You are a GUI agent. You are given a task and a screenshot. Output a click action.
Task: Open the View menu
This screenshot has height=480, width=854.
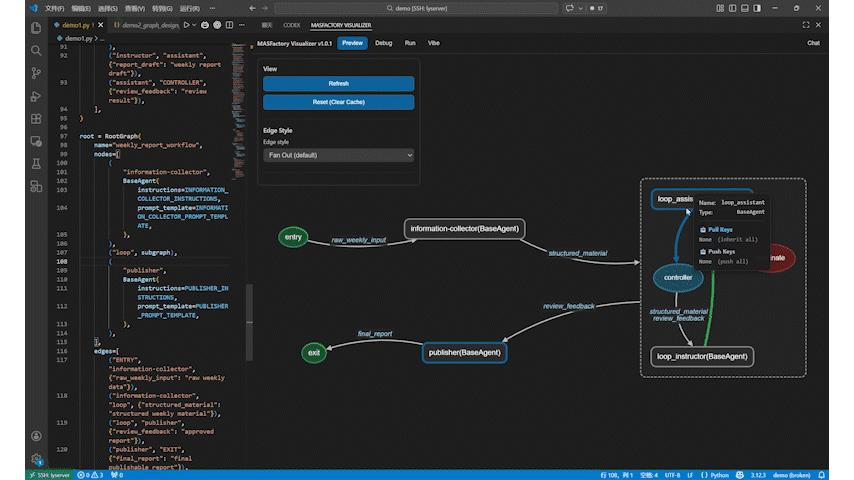click(135, 8)
